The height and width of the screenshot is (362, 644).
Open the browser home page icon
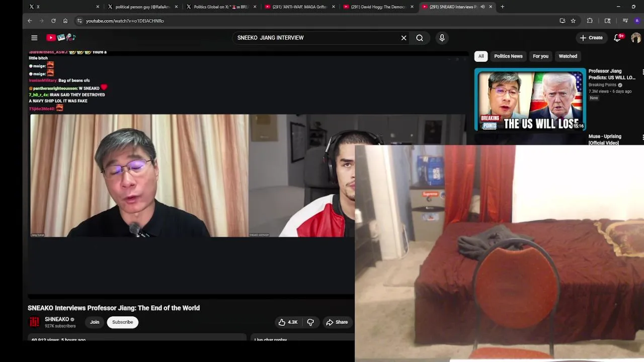click(65, 21)
